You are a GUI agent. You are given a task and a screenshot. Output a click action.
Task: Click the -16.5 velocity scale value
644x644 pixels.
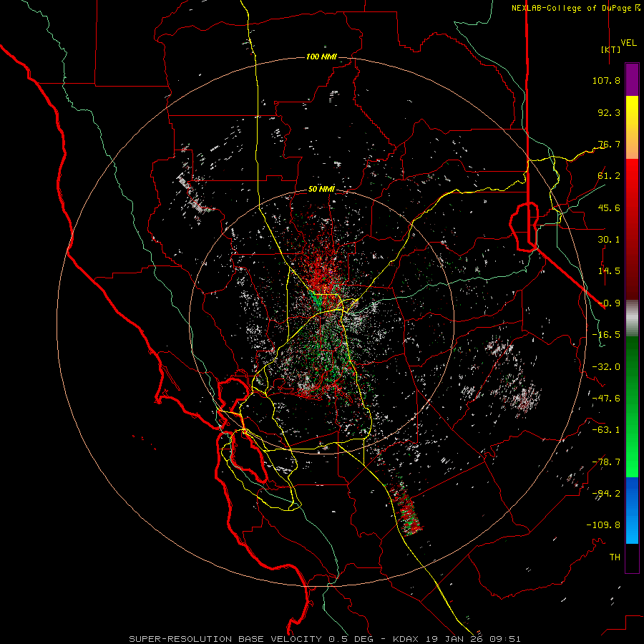tap(606, 335)
